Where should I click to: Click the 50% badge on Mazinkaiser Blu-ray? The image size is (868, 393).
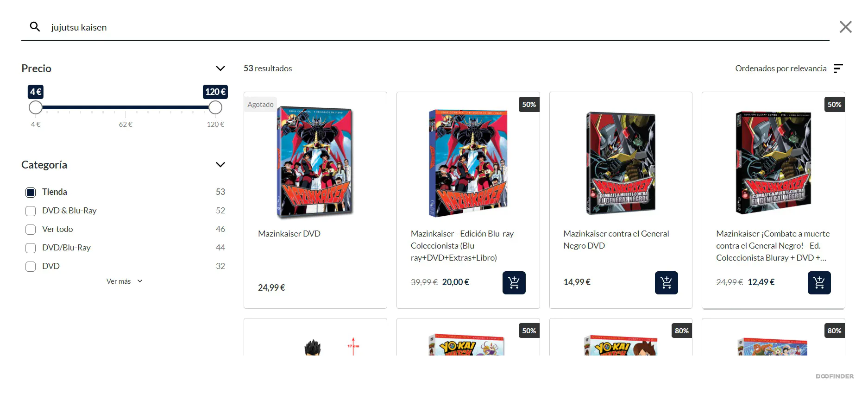point(529,105)
